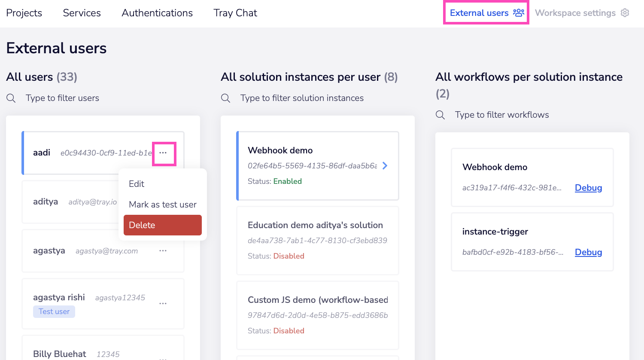Viewport: 644px width, 360px height.
Task: Open the Projects tab
Action: (24, 13)
